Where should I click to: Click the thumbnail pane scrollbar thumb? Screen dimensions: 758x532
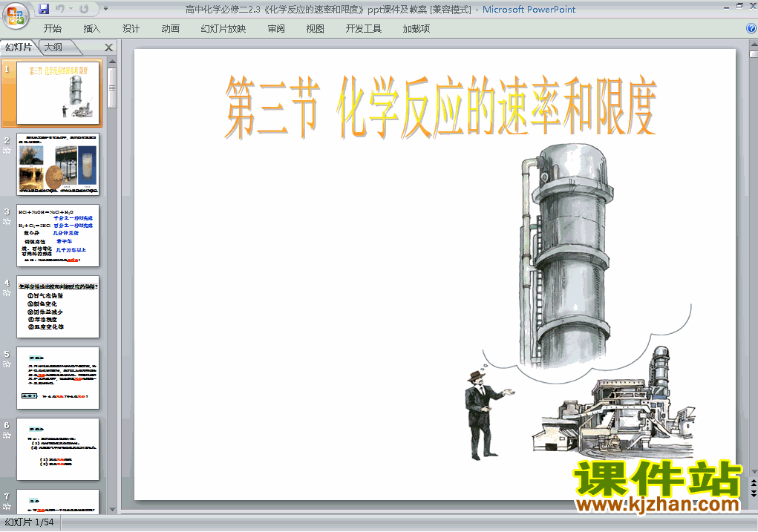coord(112,88)
